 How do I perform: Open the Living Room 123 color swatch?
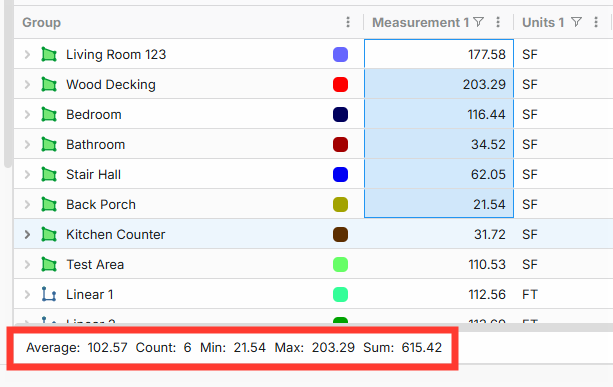click(341, 54)
